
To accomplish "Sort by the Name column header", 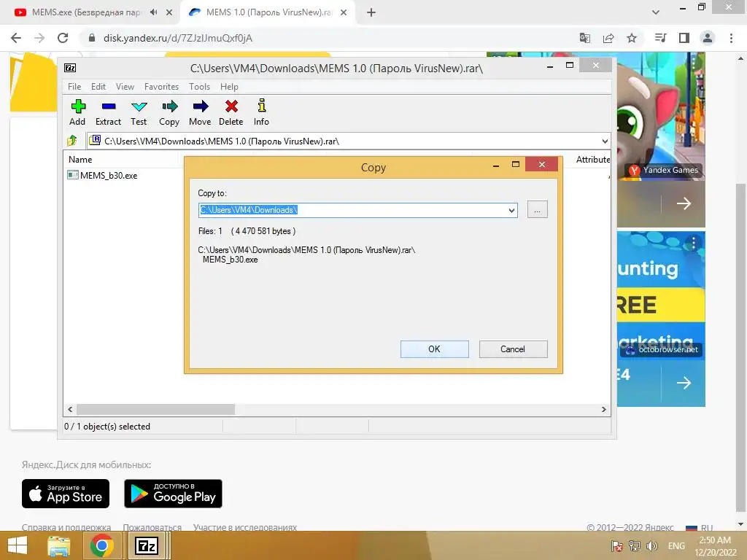I will 80,160.
